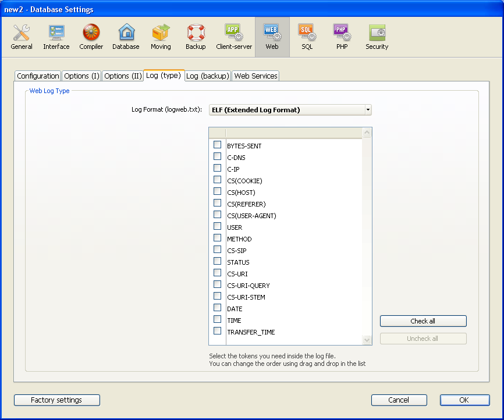
Task: Go to Compiler settings
Action: point(91,37)
